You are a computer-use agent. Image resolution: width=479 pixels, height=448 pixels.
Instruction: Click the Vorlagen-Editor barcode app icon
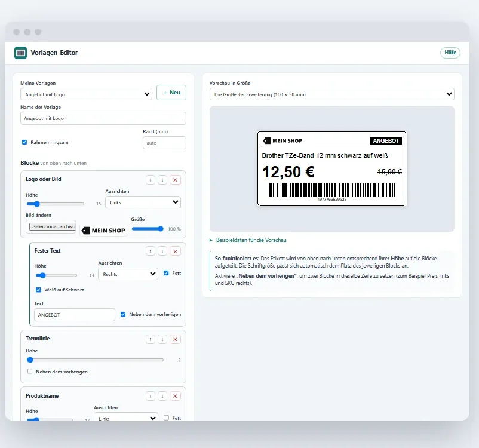pyautogui.click(x=20, y=53)
